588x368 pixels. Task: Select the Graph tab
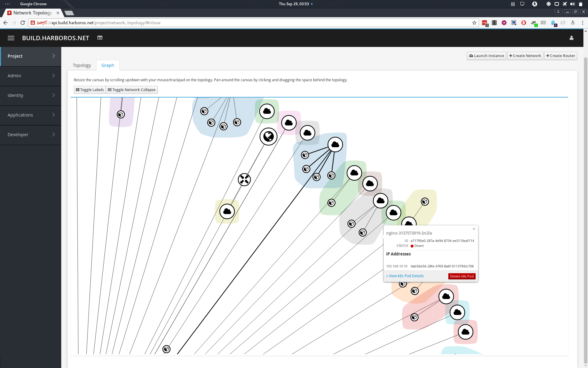107,65
